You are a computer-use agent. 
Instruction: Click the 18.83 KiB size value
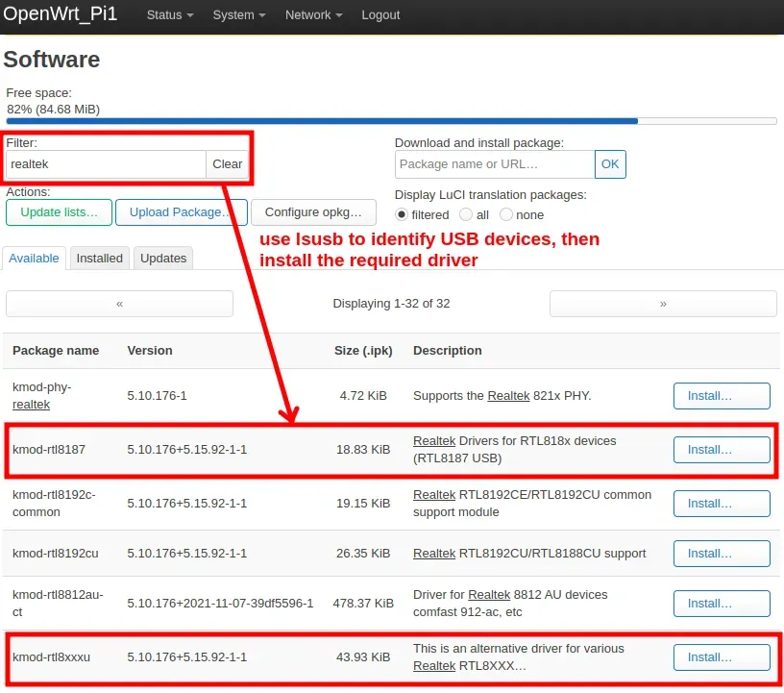click(363, 450)
